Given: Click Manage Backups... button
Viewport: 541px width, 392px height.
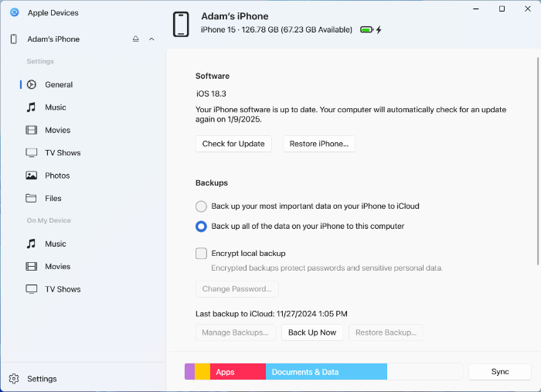Looking at the screenshot, I should coord(235,332).
